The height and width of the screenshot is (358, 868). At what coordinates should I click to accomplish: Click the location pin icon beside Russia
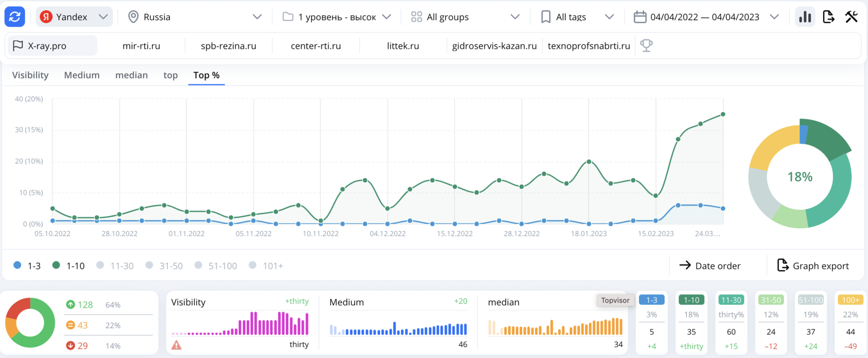[x=133, y=17]
